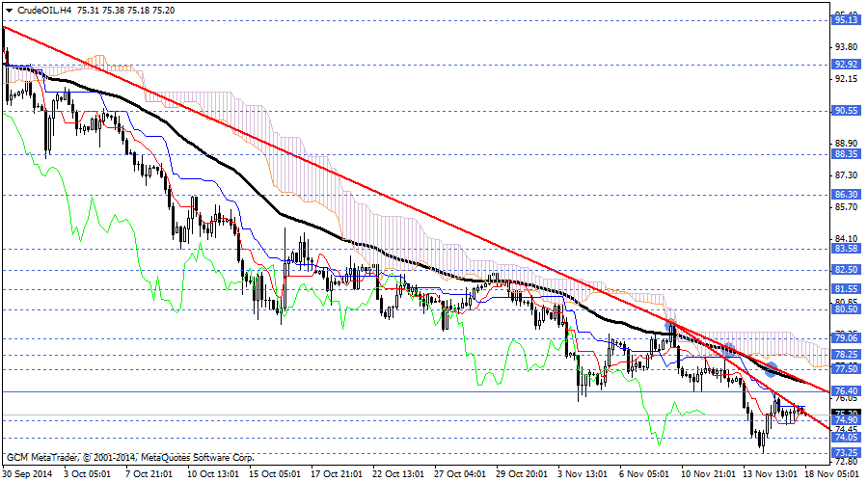Screen dimensions: 868x482
Task: Click the GCM MetaTrader copyright text
Action: pyautogui.click(x=129, y=457)
